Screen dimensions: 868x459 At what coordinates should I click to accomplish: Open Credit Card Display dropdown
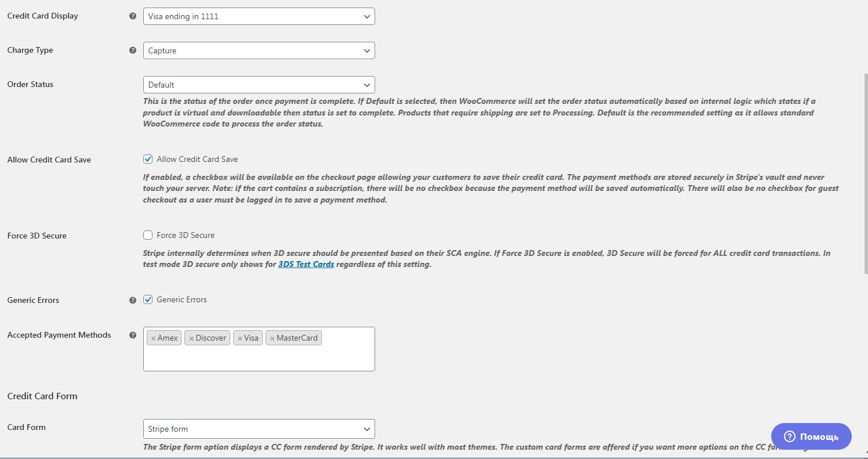pos(259,16)
